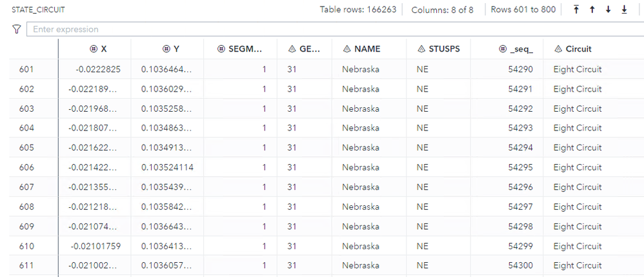The height and width of the screenshot is (277, 644).
Task: Click _seq_ value 54296
Action: (x=520, y=187)
